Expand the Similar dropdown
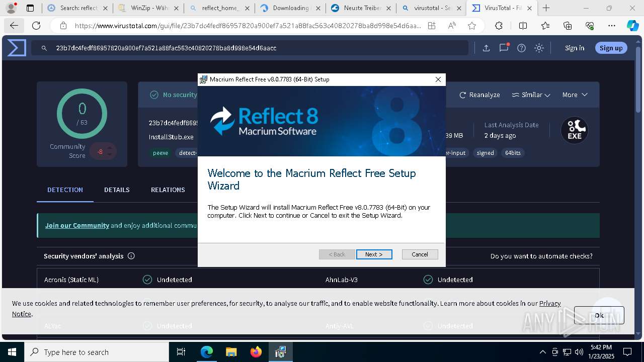This screenshot has height=362, width=644. coord(531,95)
